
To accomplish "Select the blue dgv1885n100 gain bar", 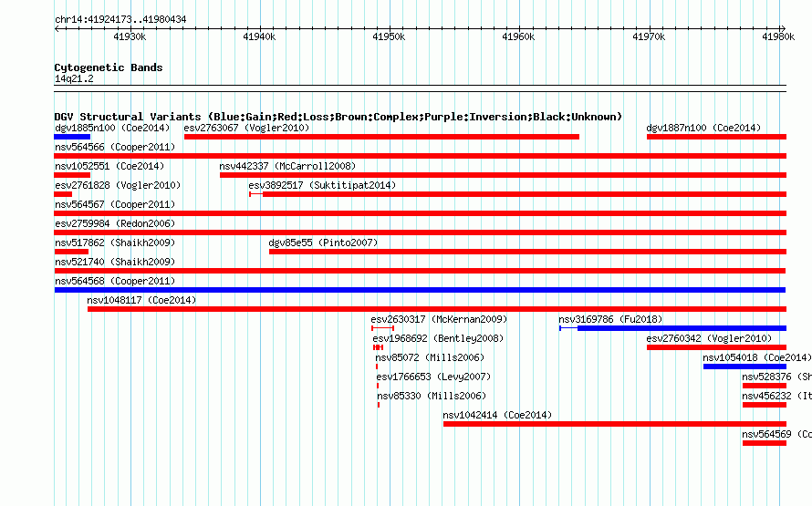I will pyautogui.click(x=72, y=137).
